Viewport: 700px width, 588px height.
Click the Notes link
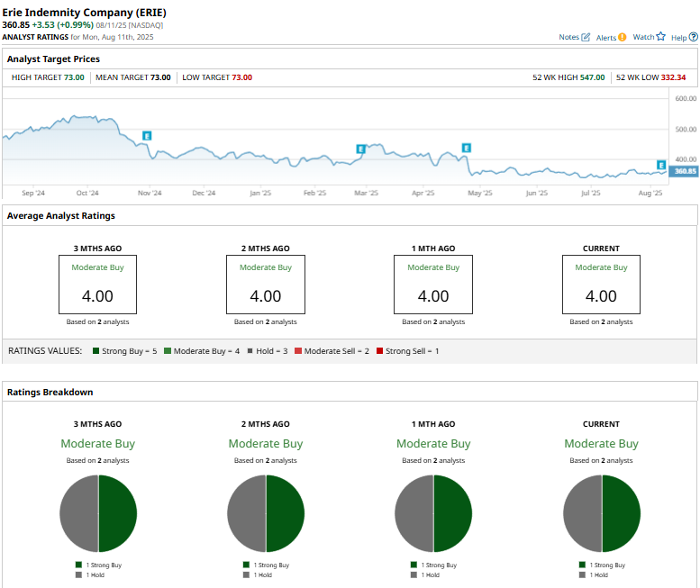tap(568, 37)
